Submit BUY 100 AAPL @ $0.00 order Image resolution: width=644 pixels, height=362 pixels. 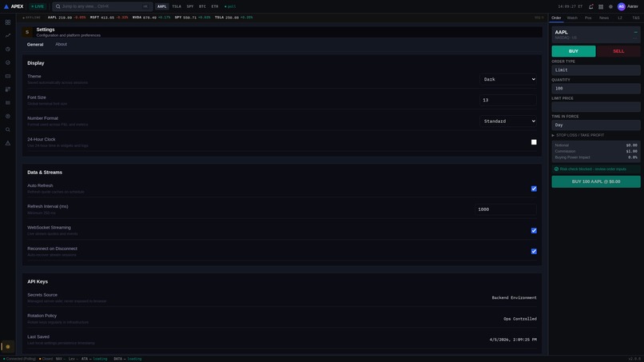(x=596, y=181)
